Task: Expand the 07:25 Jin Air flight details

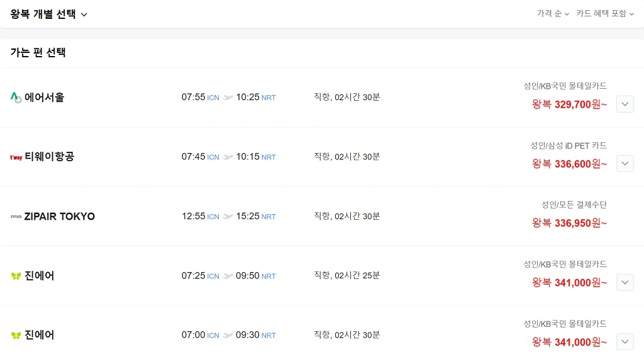Action: [x=625, y=282]
